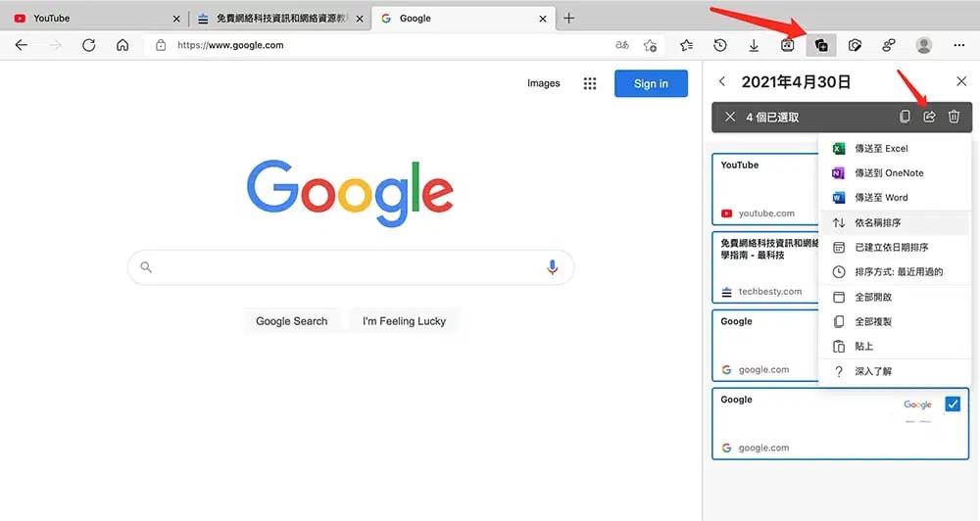Close the Google tab
Viewport: 980px width, 521px height.
(543, 19)
